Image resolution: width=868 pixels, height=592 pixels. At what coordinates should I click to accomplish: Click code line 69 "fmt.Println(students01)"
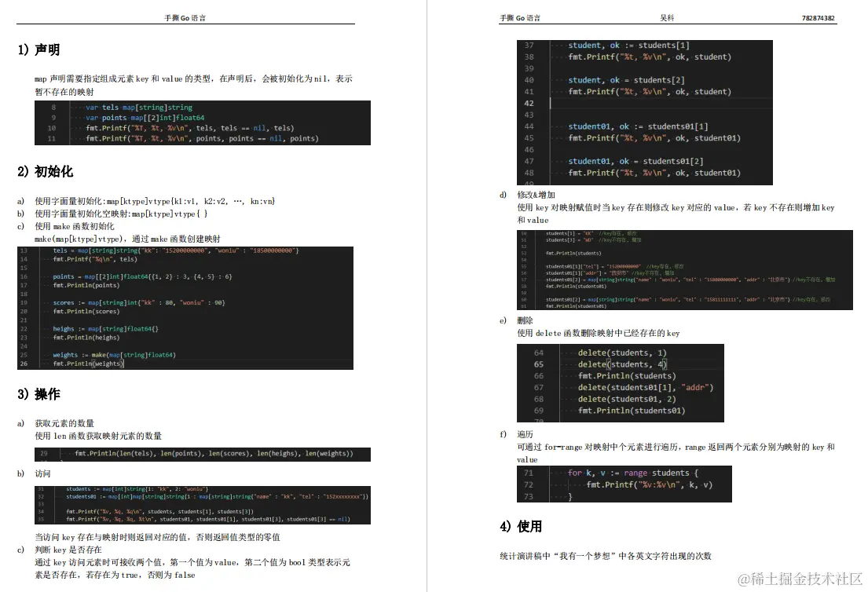click(632, 411)
